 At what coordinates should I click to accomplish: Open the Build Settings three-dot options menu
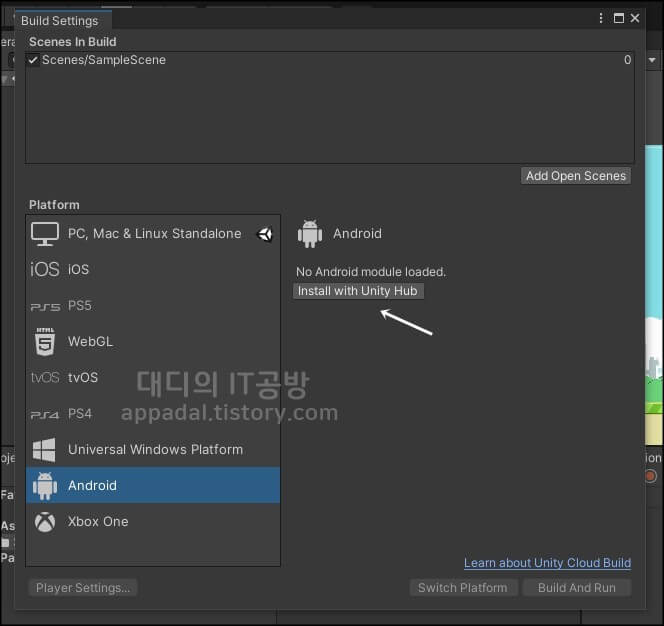pos(600,18)
